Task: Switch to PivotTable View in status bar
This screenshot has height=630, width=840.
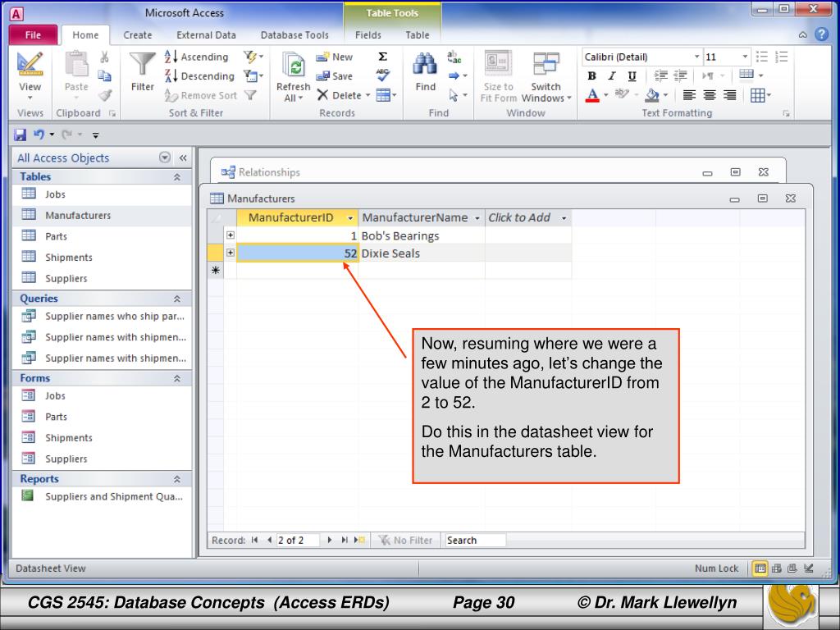Action: (x=776, y=568)
